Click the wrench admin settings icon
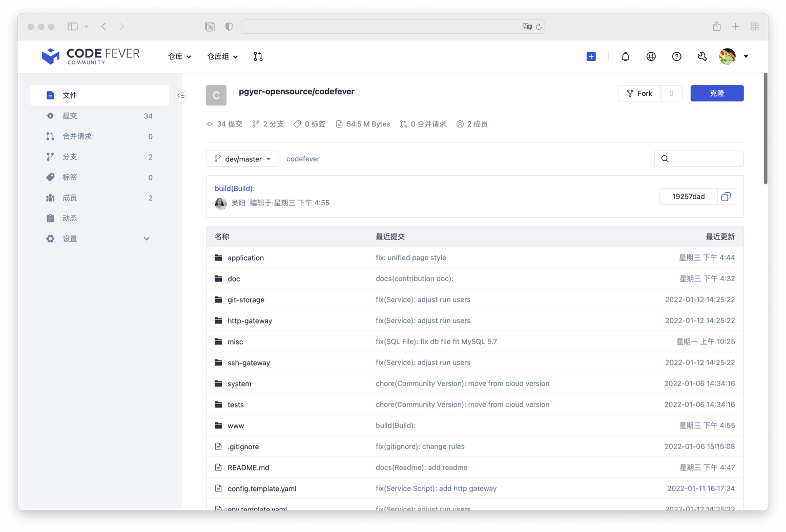The image size is (786, 532). (702, 56)
